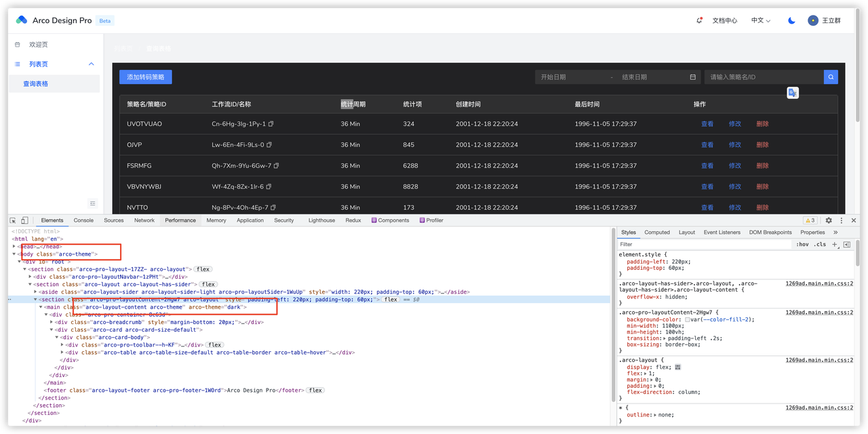Switch to the Console tab
This screenshot has height=434, width=868.
pyautogui.click(x=83, y=220)
